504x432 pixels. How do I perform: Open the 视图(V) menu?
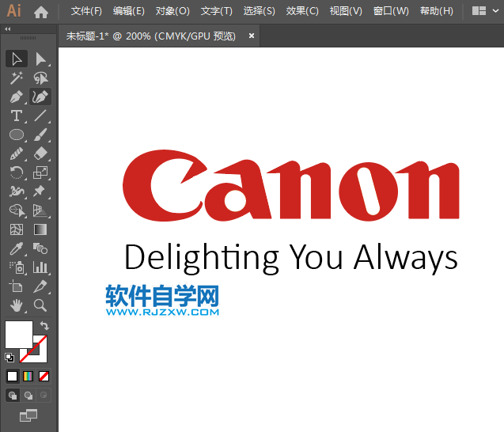click(346, 11)
